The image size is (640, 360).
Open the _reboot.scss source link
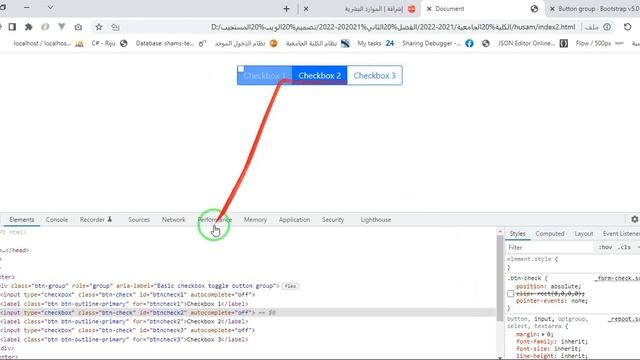coord(624,319)
